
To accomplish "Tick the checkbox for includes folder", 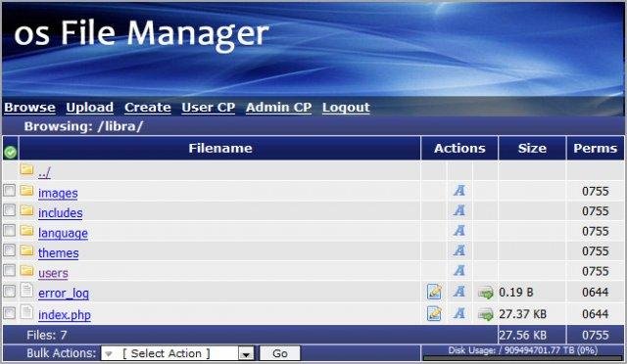I will coord(9,210).
